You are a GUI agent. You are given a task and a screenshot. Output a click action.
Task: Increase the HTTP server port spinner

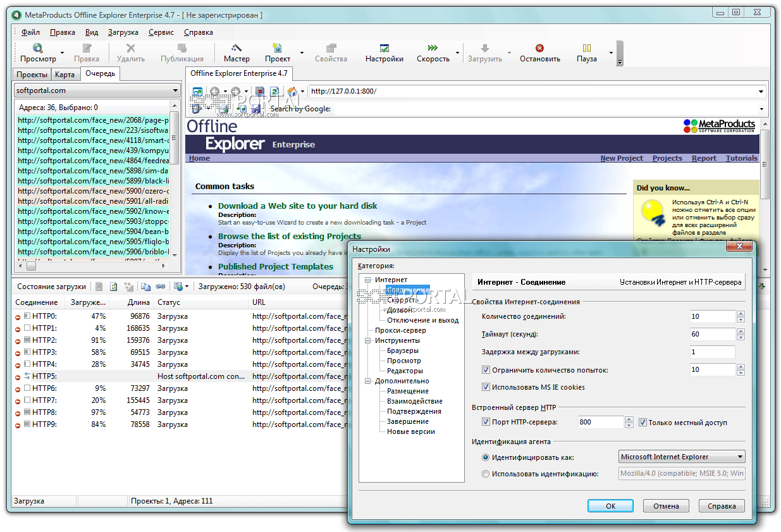point(629,419)
